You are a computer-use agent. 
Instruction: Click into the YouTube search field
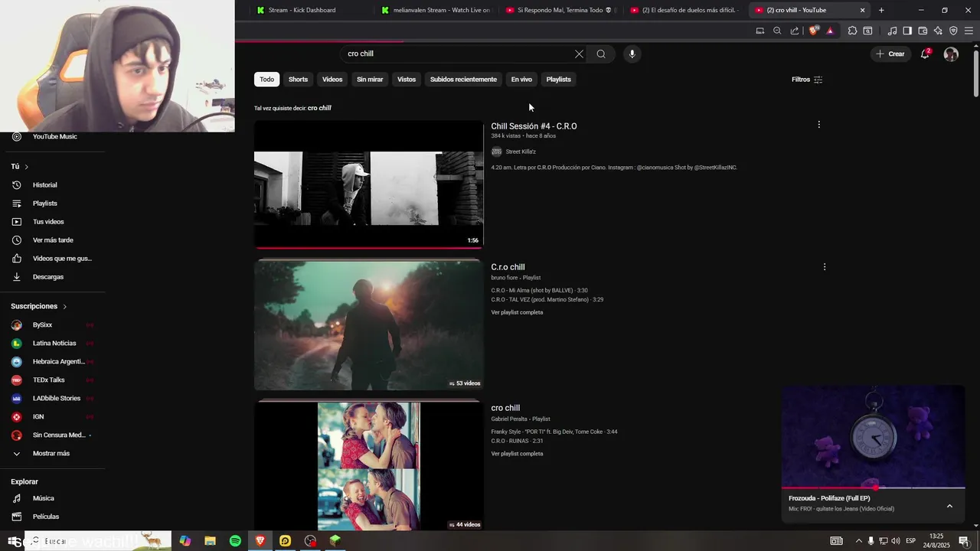458,54
